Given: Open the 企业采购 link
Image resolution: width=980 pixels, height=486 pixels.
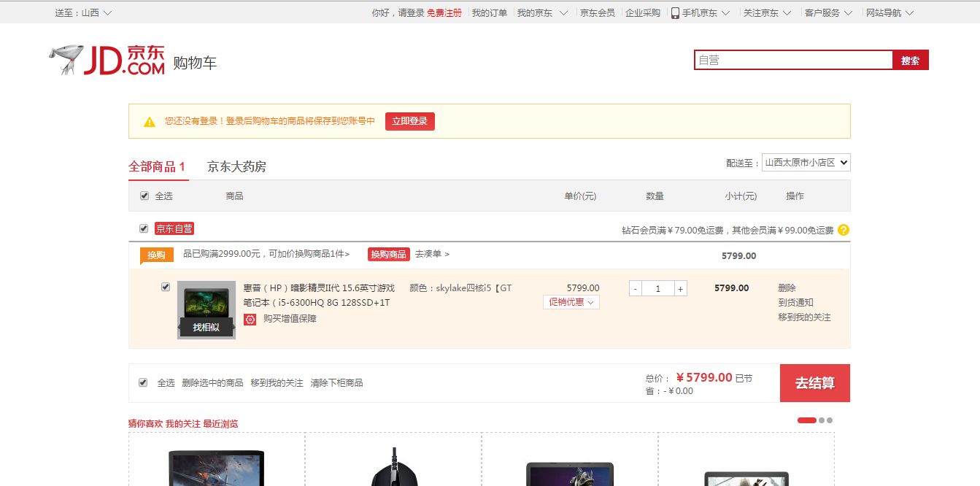Looking at the screenshot, I should click(643, 13).
